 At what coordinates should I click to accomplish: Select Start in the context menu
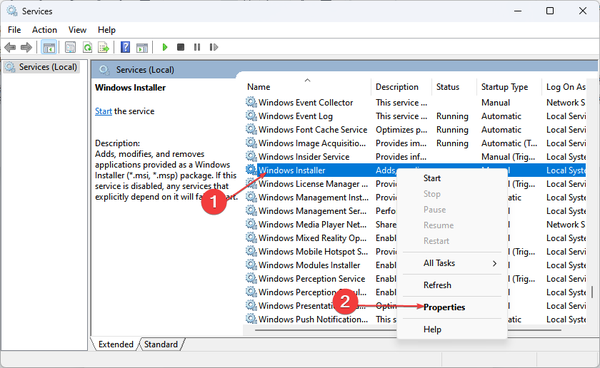click(x=432, y=178)
